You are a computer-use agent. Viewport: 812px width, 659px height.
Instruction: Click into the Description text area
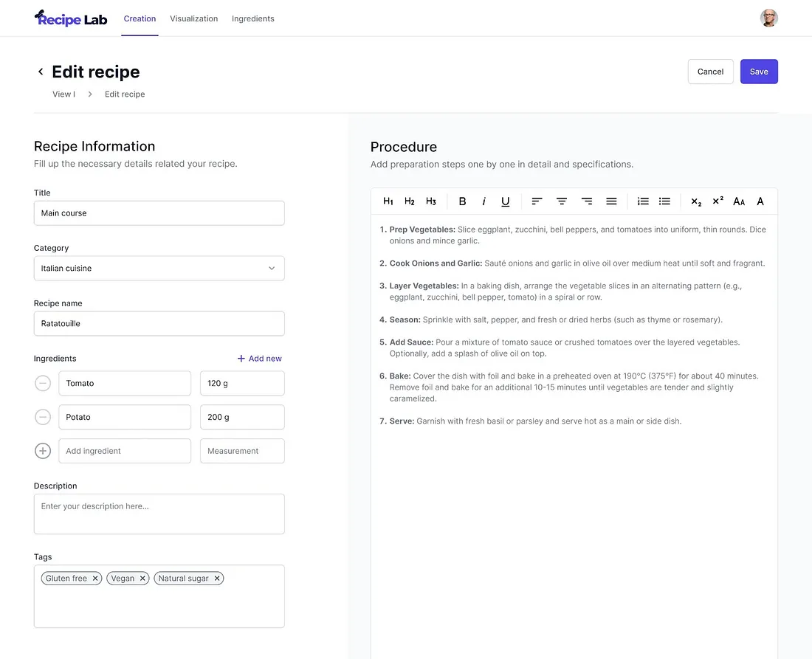click(x=159, y=514)
